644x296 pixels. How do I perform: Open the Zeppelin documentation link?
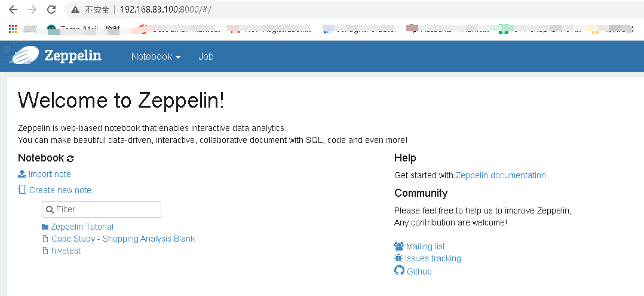point(501,176)
